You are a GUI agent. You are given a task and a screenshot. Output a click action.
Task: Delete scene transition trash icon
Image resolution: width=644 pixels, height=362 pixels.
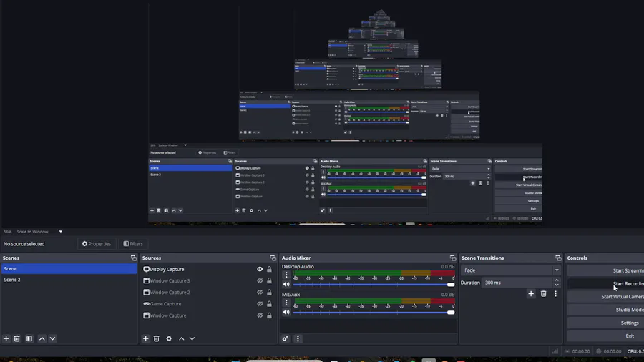[543, 294]
